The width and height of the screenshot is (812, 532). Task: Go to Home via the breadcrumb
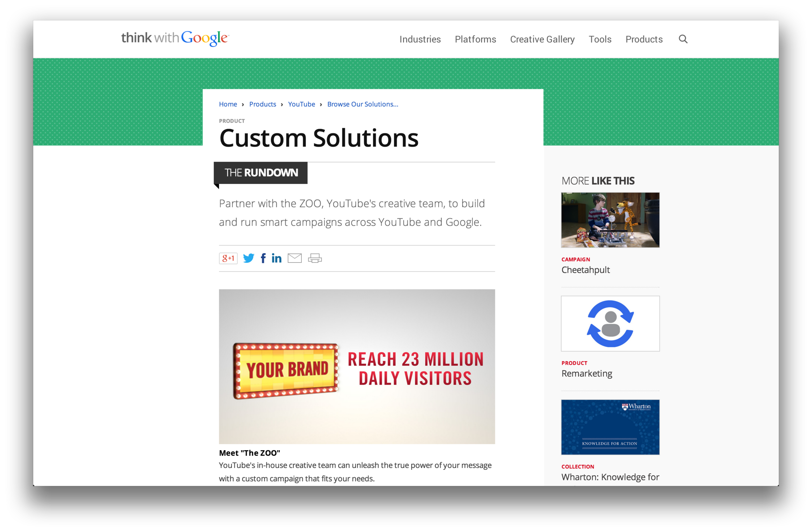point(228,104)
